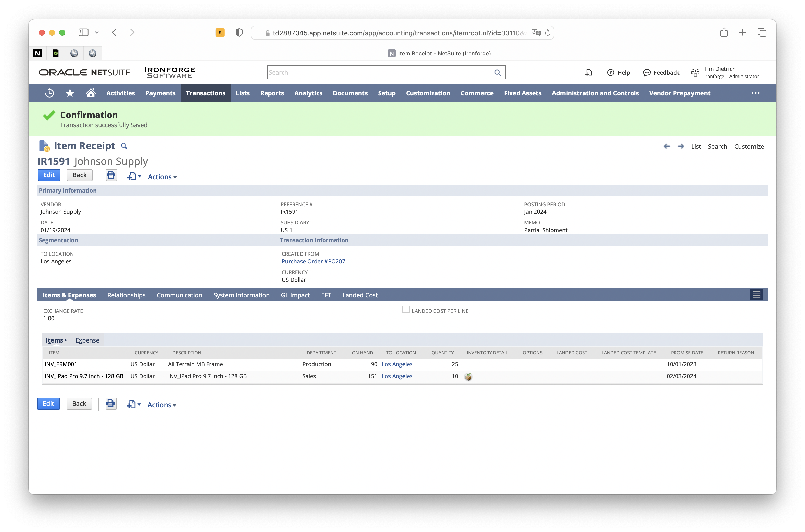Toggle the subtab layout icon

point(756,295)
